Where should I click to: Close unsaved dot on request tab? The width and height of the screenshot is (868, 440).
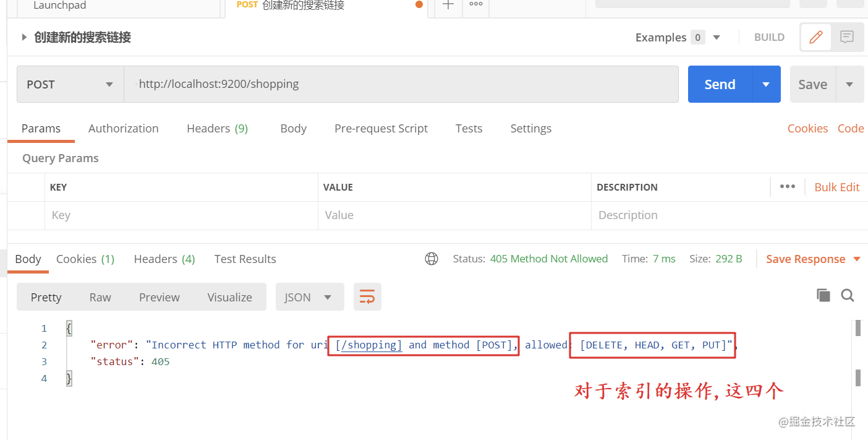(419, 5)
